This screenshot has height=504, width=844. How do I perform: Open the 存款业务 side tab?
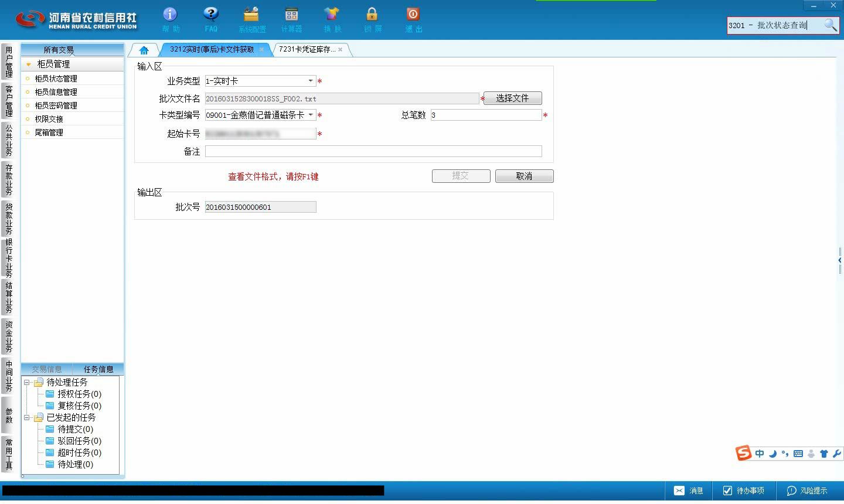(x=9, y=179)
